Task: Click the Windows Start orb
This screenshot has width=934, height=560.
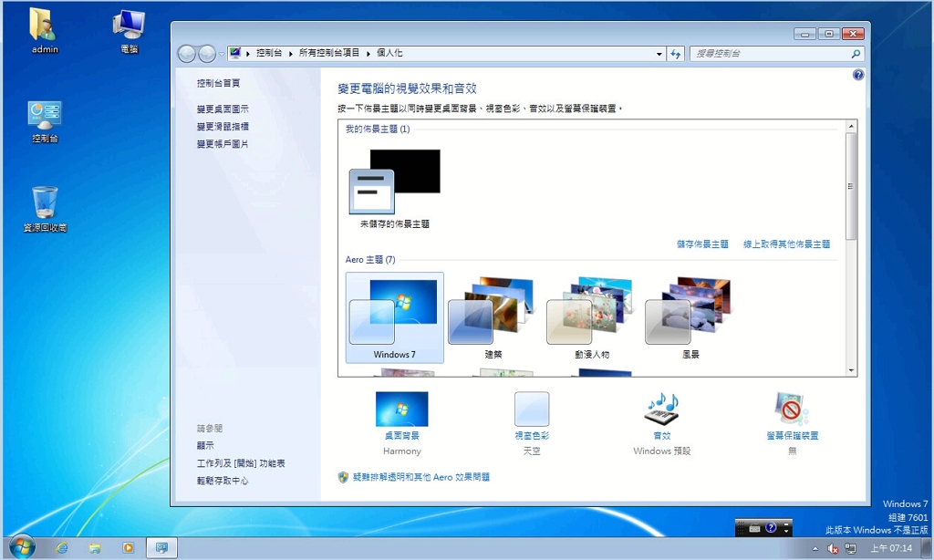Action: (x=22, y=546)
